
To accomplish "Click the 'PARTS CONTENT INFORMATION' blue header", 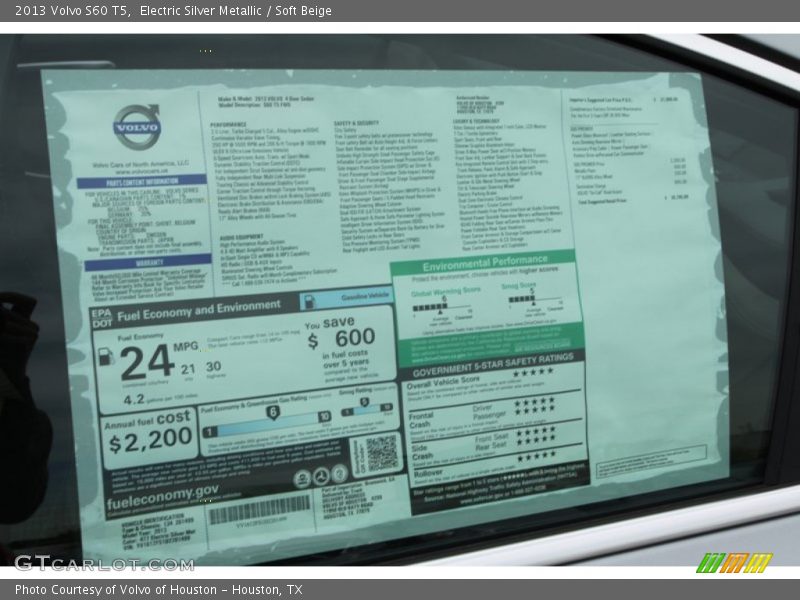I will (x=142, y=182).
